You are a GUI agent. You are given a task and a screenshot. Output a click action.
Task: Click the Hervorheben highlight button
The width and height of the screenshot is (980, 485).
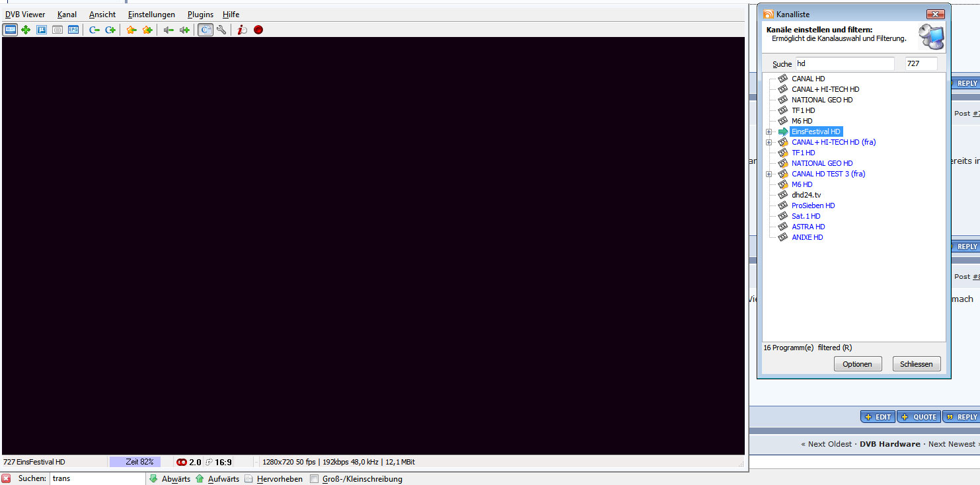pos(274,478)
